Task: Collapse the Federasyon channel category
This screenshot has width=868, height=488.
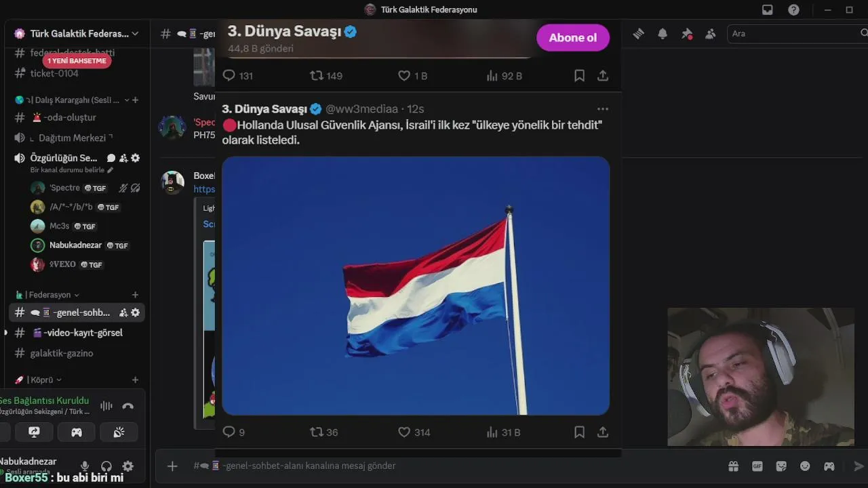Action: click(47, 295)
